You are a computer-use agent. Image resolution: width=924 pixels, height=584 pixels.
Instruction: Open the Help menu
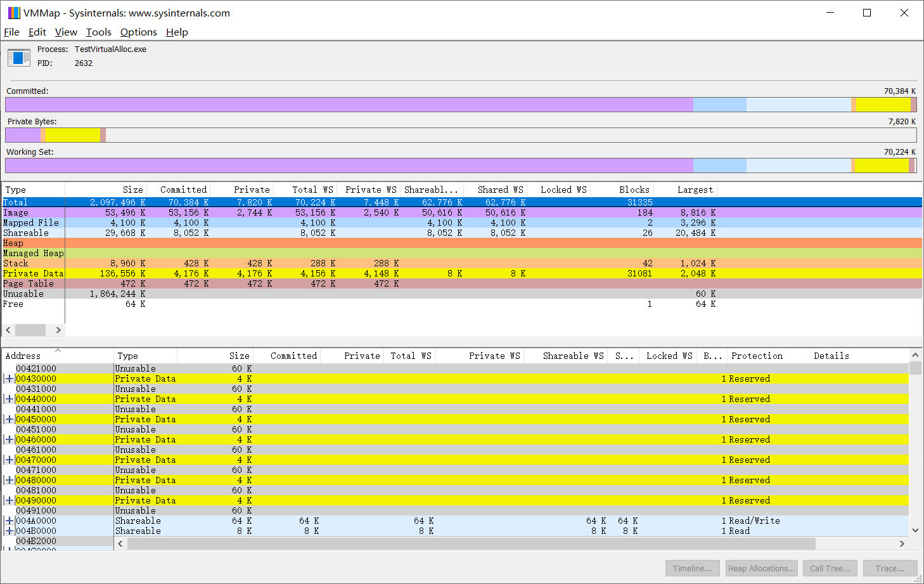(177, 32)
